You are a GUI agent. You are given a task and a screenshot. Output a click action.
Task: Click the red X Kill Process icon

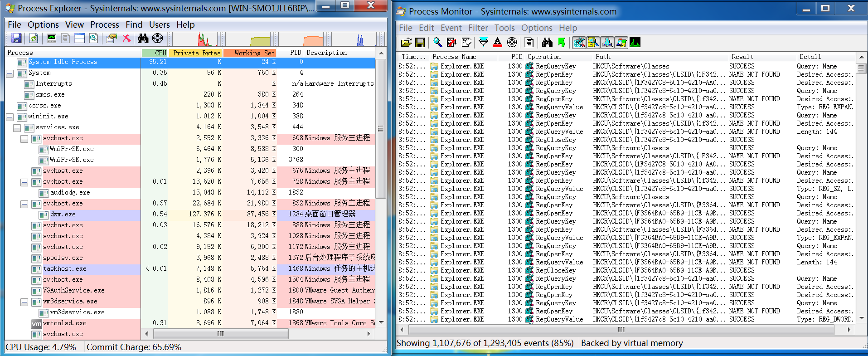pyautogui.click(x=127, y=39)
